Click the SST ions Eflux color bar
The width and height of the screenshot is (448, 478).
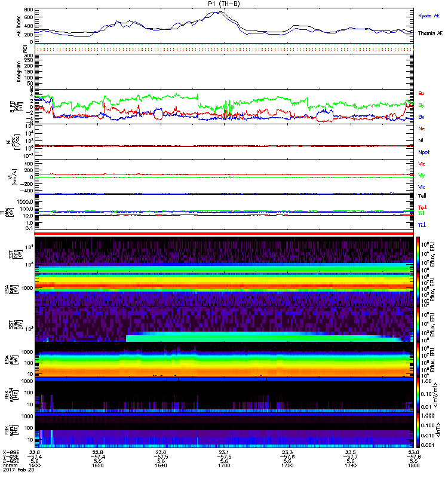418,255
